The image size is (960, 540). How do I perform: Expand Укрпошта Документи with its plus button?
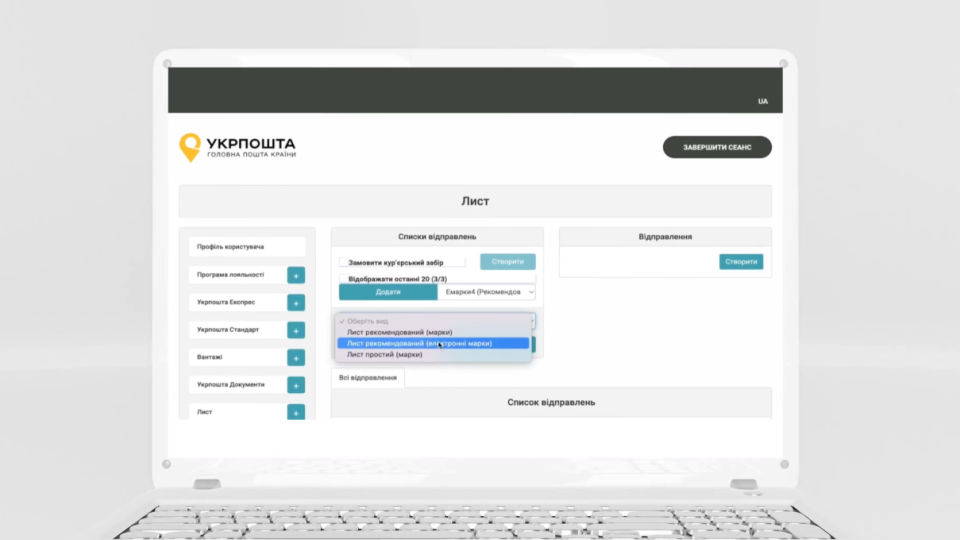296,386
